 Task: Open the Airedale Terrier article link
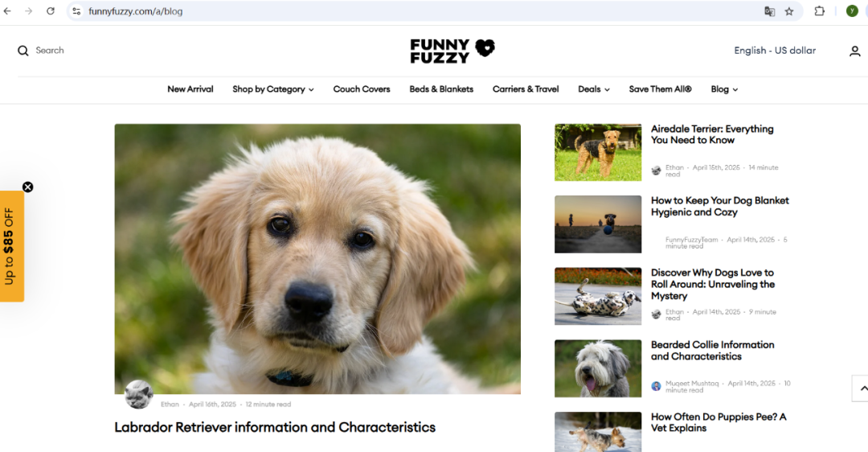click(x=712, y=134)
